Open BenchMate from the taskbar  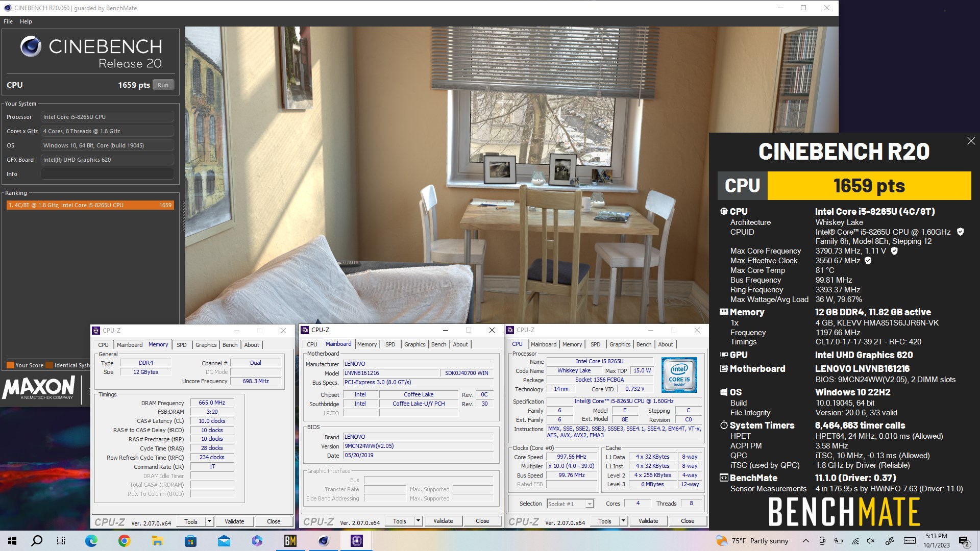click(290, 541)
